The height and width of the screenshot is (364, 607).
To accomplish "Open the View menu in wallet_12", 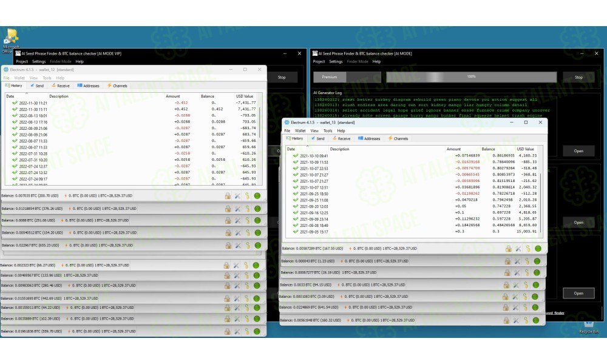I will [33, 78].
